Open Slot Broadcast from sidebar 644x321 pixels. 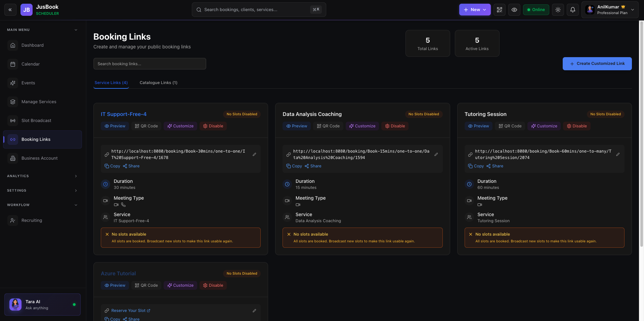36,121
